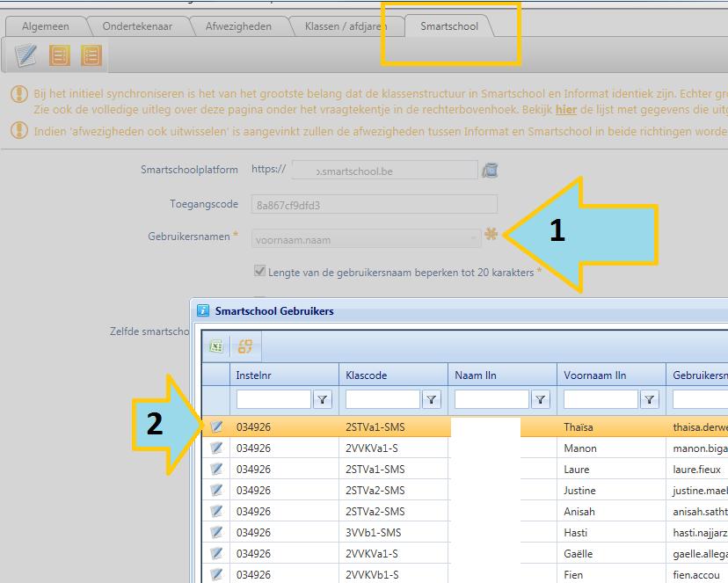The image size is (728, 583).
Task: Select username cell gaelle.allega
Action: 697,554
